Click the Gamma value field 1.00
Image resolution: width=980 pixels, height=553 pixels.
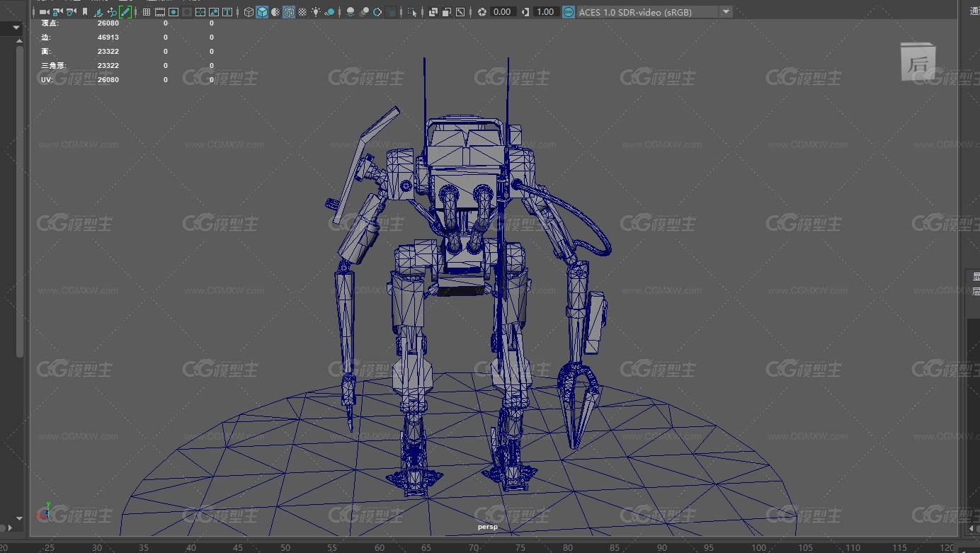coord(545,12)
